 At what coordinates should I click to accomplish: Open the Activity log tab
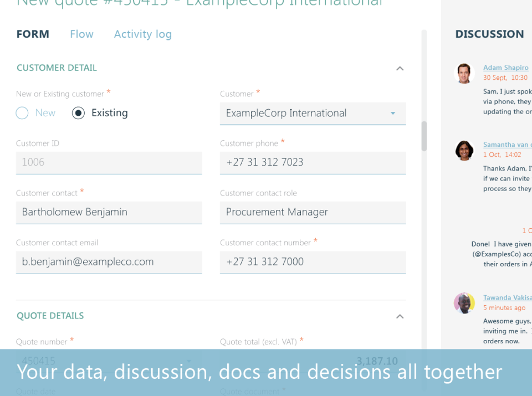point(142,34)
